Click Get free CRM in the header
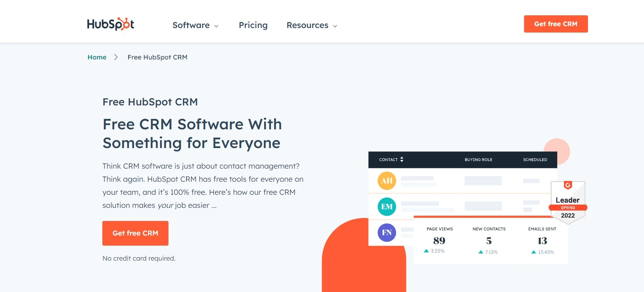Image resolution: width=644 pixels, height=292 pixels. pos(556,24)
